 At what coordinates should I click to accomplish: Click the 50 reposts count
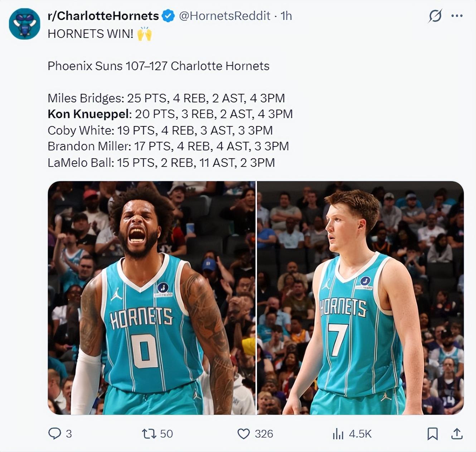(166, 434)
